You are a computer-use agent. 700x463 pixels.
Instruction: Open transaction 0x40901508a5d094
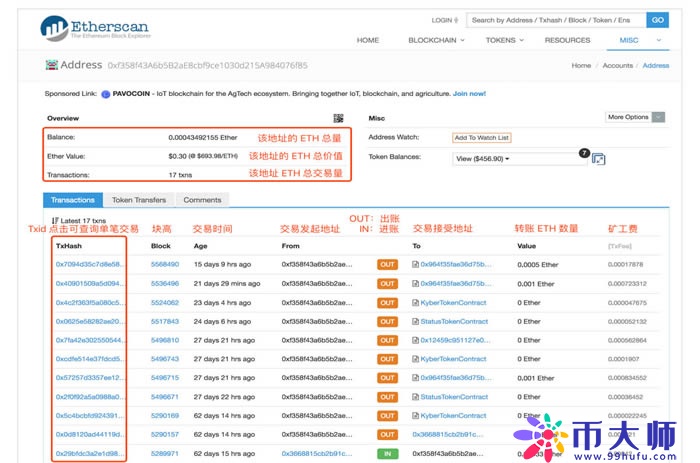89,284
